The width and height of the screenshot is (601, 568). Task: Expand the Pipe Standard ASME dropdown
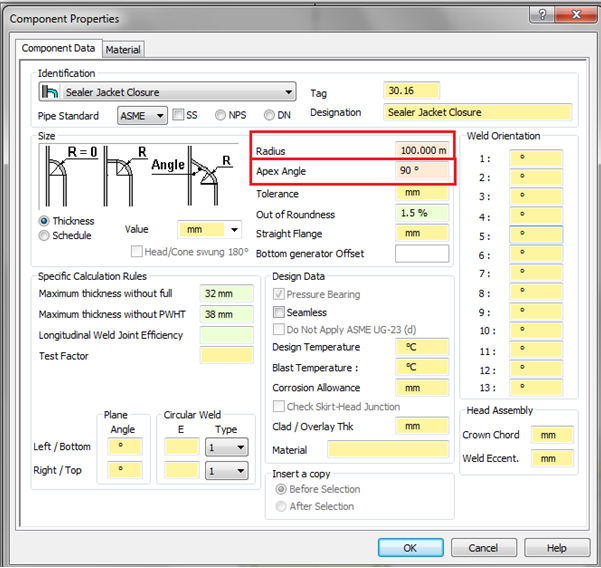coord(158,115)
